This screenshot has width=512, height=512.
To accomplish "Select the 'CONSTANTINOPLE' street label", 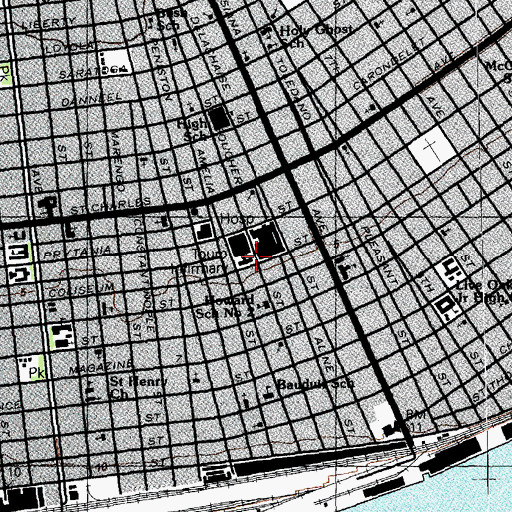I will coord(145,275).
